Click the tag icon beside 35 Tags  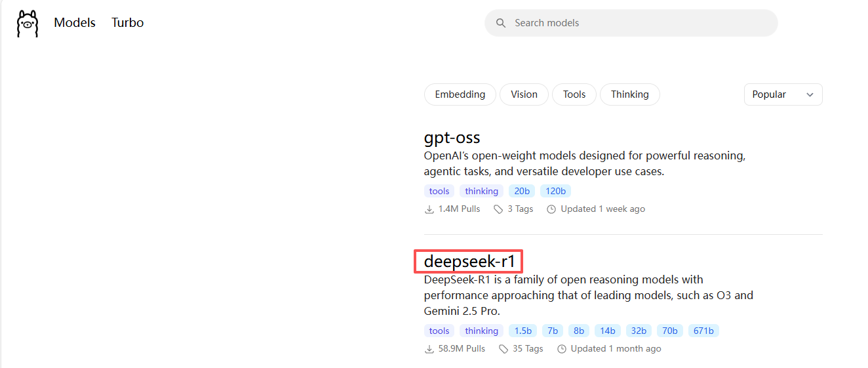(x=503, y=349)
